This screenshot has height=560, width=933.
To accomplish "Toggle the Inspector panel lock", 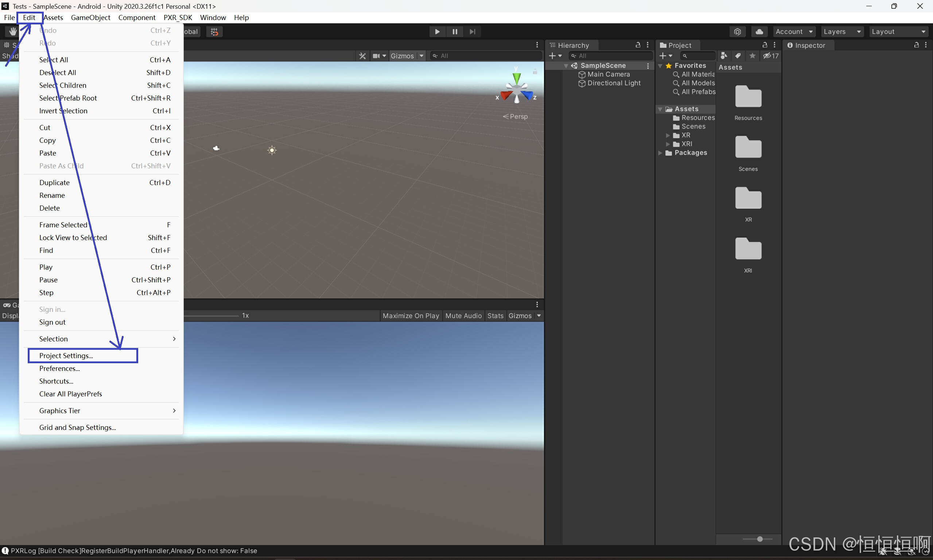I will click(x=916, y=45).
